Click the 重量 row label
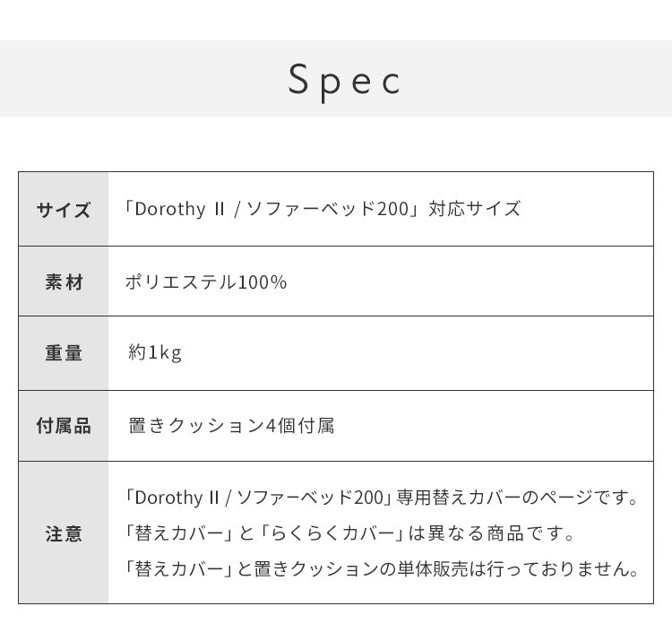The image size is (672, 641). (64, 353)
